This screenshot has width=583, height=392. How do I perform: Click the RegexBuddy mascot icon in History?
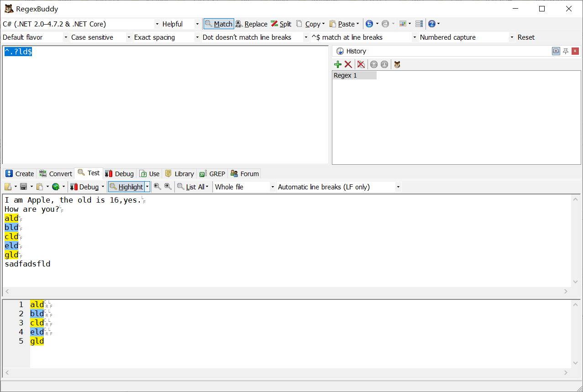[397, 64]
